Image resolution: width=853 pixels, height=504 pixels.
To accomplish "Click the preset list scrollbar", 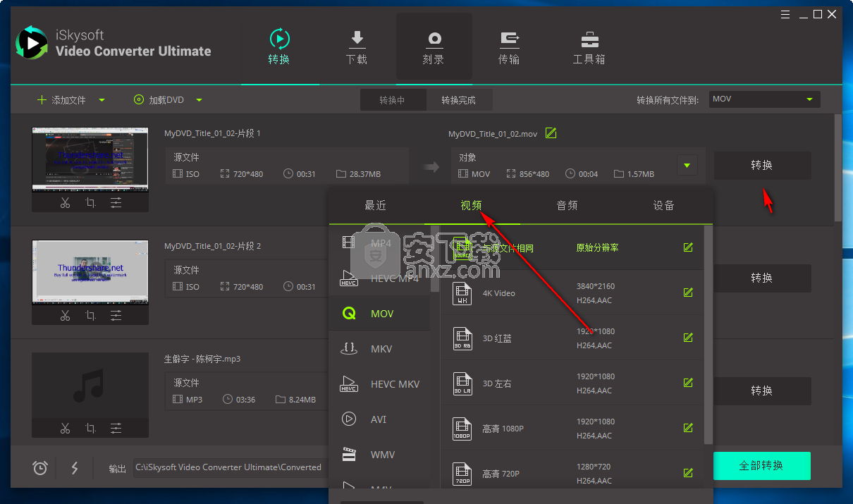I will [x=708, y=334].
